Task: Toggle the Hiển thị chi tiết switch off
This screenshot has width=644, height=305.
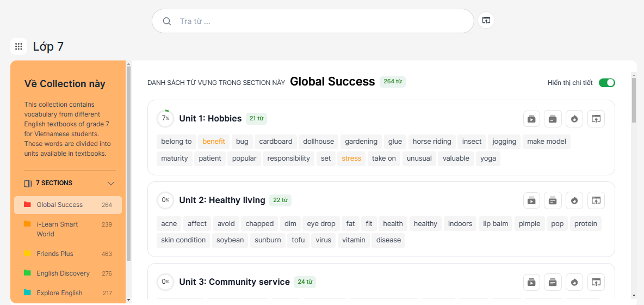Action: point(606,83)
